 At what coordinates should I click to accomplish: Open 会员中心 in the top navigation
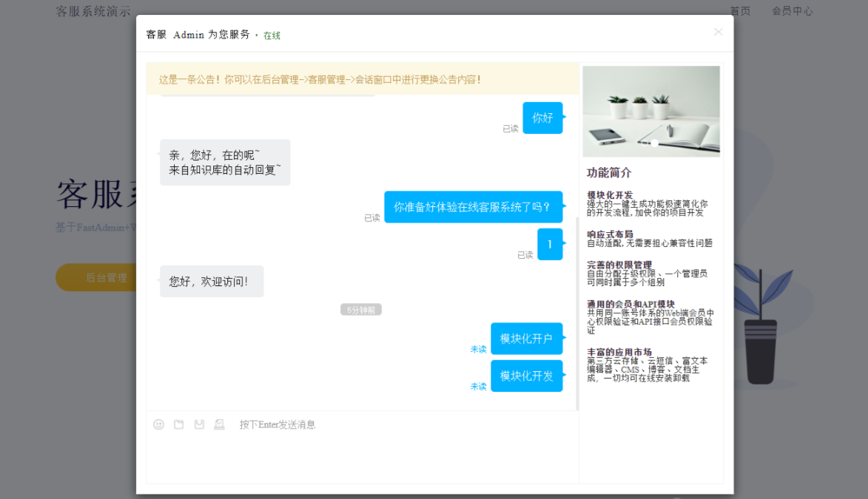pyautogui.click(x=792, y=11)
